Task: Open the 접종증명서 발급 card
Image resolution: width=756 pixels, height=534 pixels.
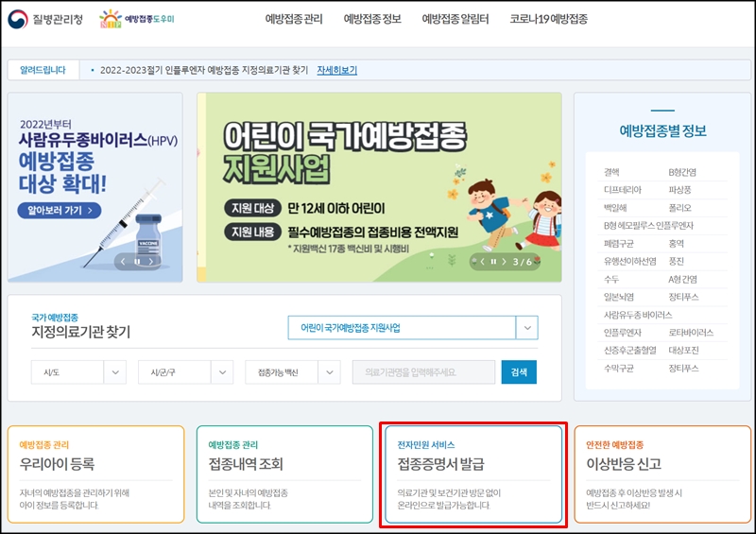Action: [x=473, y=474]
